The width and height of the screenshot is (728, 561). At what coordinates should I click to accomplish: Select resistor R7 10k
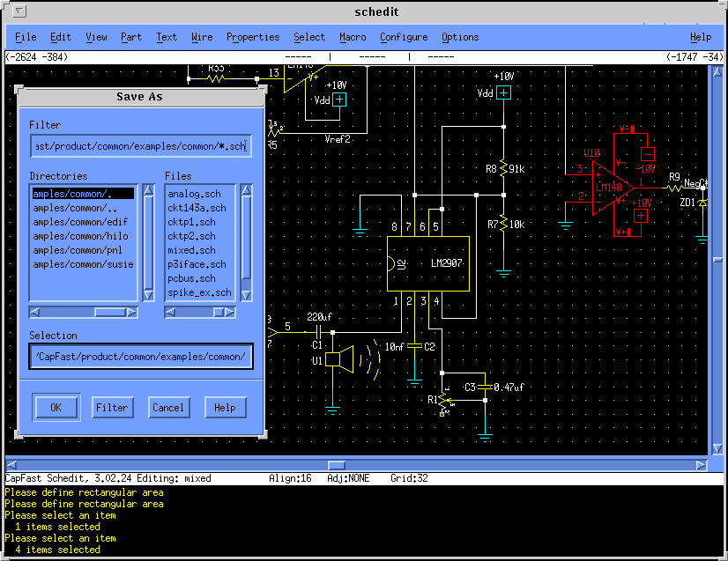504,225
